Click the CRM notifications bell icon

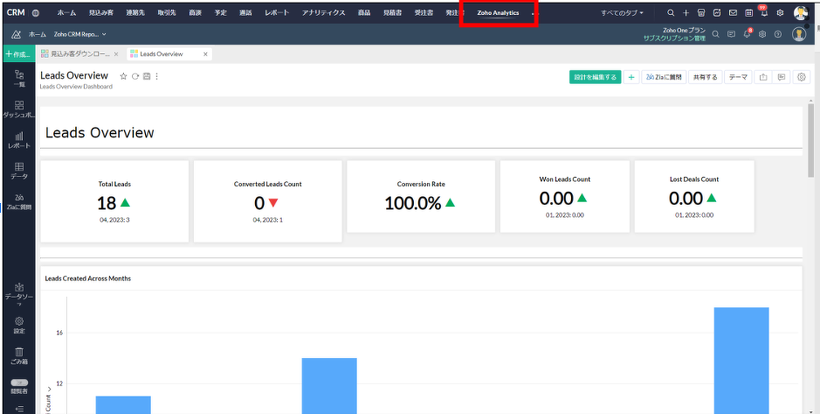[x=763, y=13]
